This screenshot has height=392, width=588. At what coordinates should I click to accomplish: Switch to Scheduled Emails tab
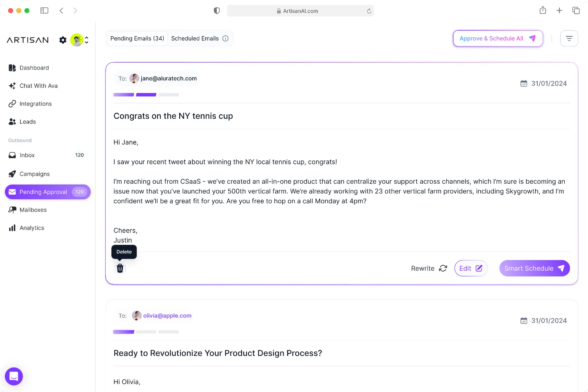point(195,39)
